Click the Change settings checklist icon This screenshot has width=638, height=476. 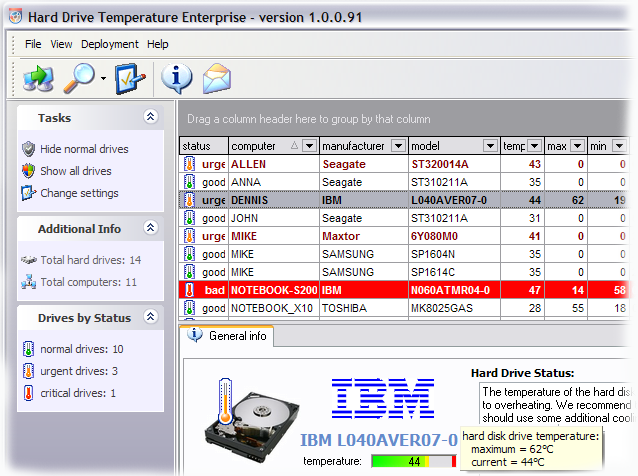tap(28, 193)
